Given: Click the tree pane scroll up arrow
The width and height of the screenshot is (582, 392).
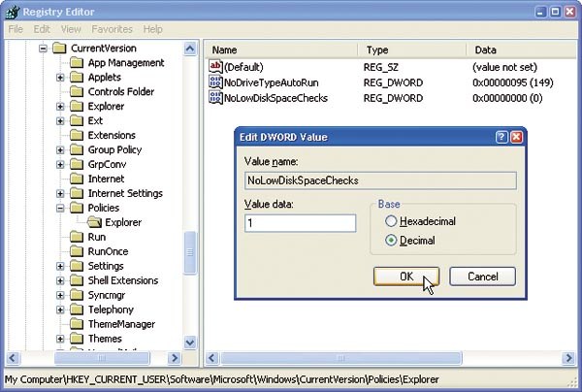Looking at the screenshot, I should [x=190, y=49].
